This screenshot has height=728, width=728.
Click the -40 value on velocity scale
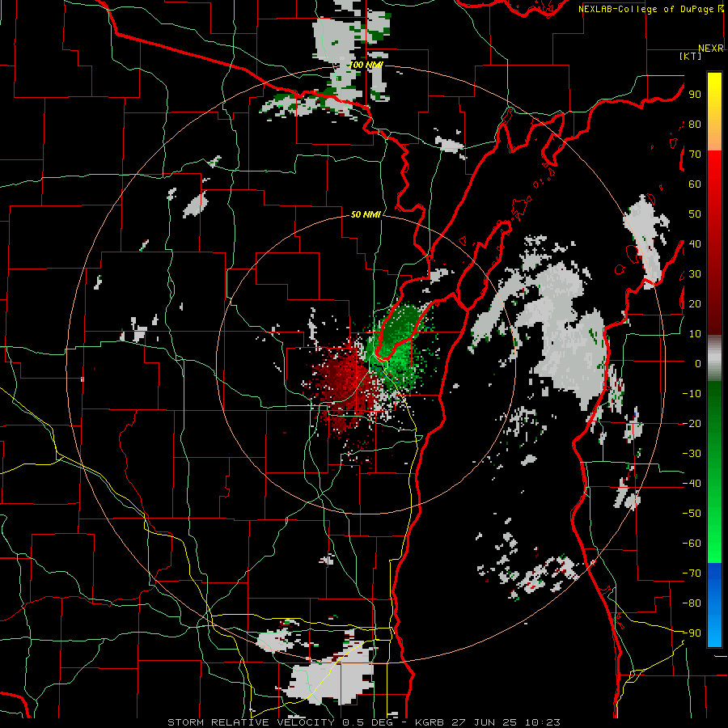click(692, 484)
